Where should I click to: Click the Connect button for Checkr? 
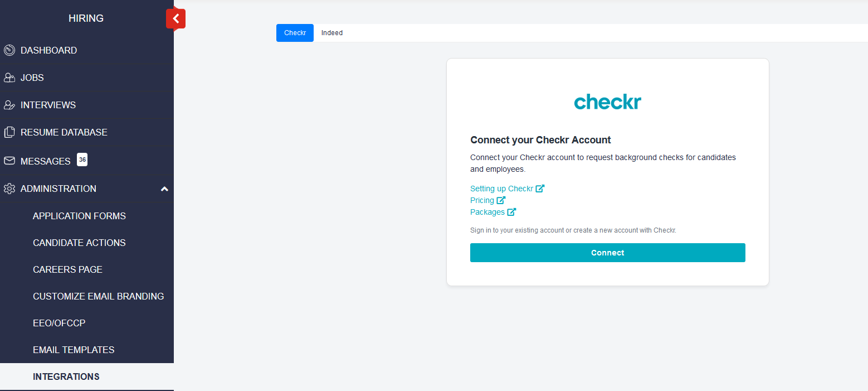607,253
